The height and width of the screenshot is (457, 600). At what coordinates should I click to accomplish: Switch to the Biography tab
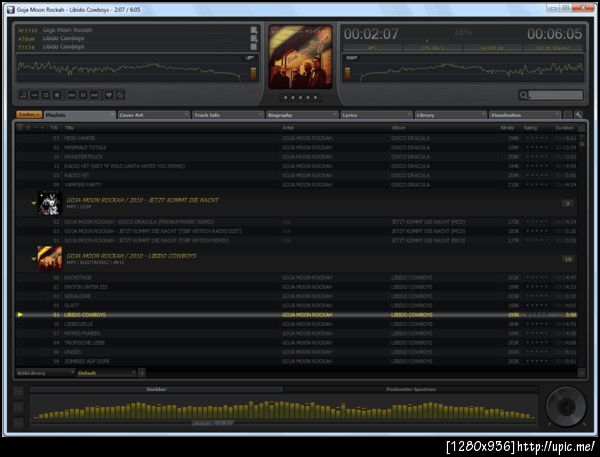302,115
